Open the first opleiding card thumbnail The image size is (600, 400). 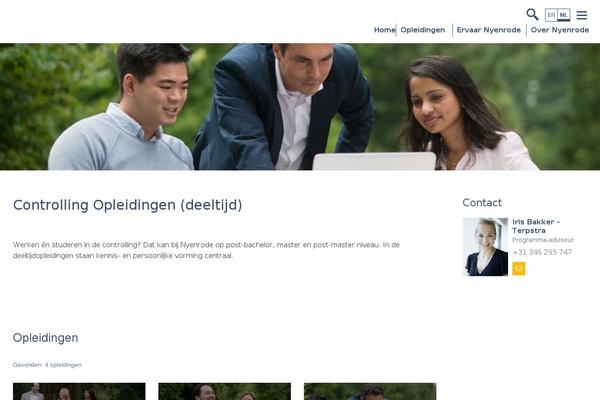click(79, 391)
